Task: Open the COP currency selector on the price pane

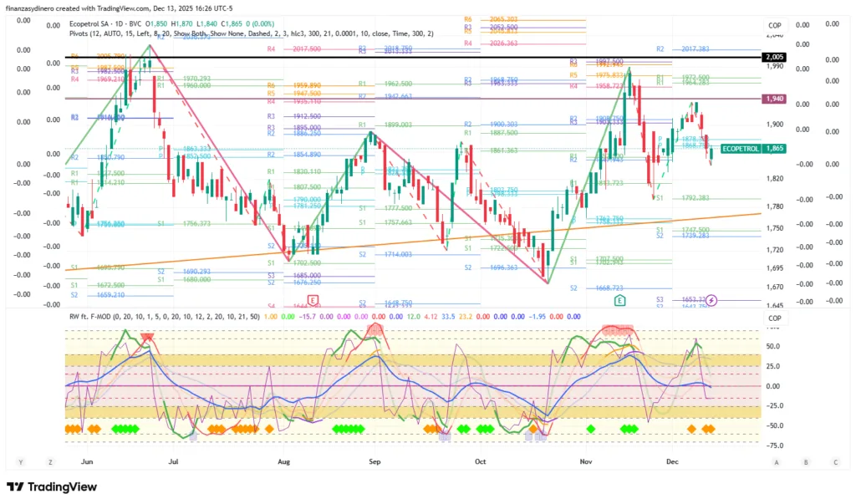Action: tap(774, 26)
